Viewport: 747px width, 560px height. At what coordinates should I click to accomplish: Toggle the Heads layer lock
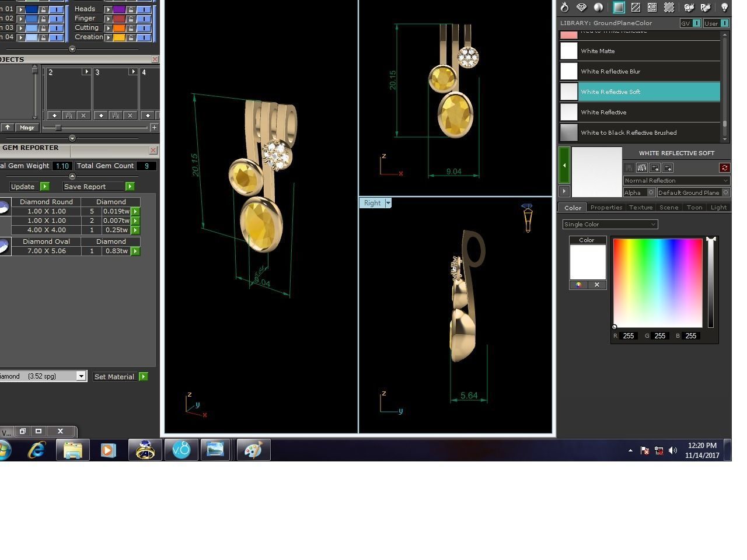coord(131,9)
